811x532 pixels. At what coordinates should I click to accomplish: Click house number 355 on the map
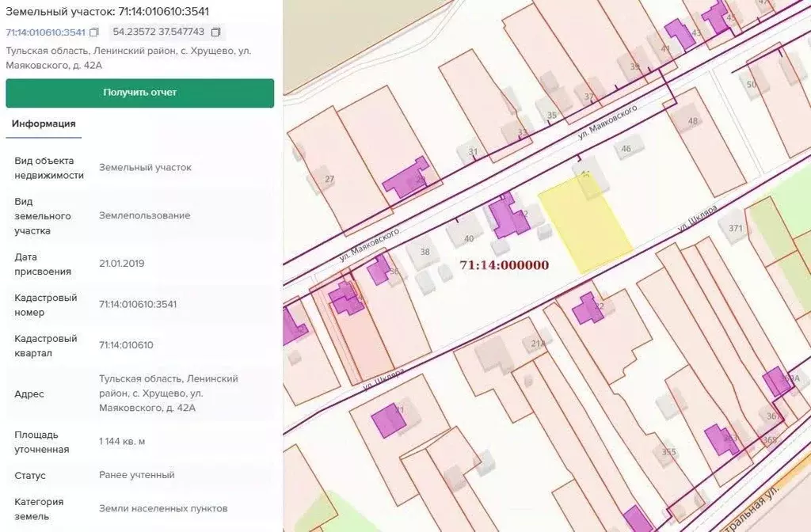[669, 452]
